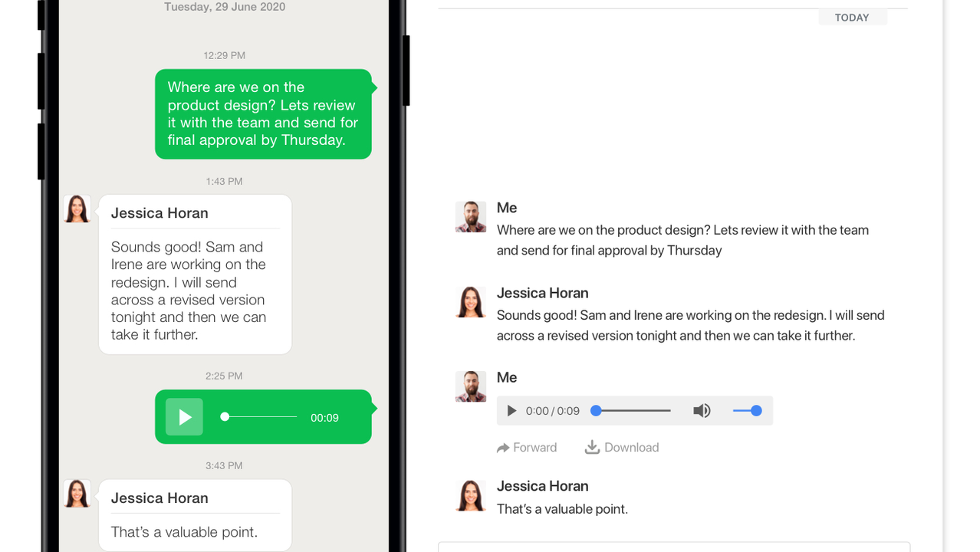
Task: Click the Download link text
Action: (631, 448)
